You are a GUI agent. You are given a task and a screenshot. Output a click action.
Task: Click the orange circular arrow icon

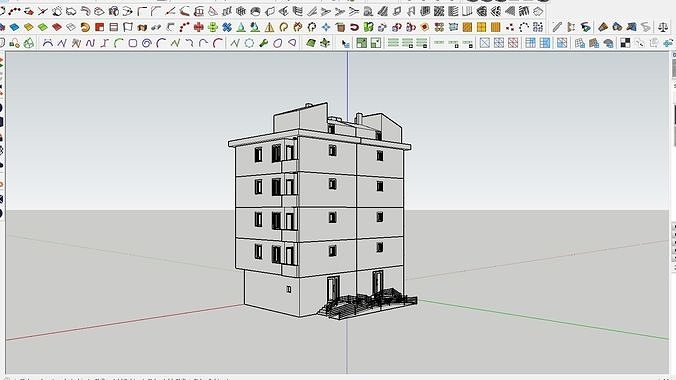(283, 28)
